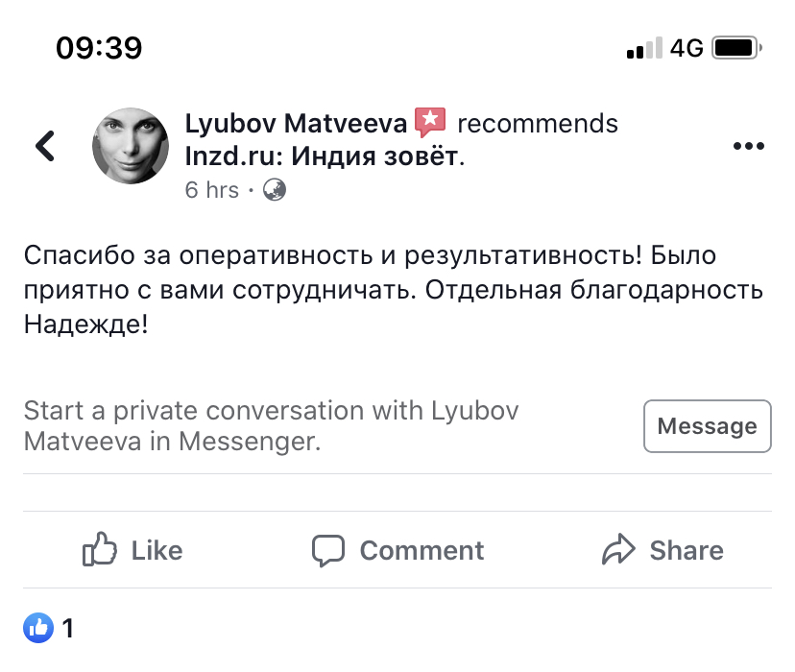This screenshot has height=672, width=795.
Task: Tap the back arrow chevron
Action: [45, 146]
